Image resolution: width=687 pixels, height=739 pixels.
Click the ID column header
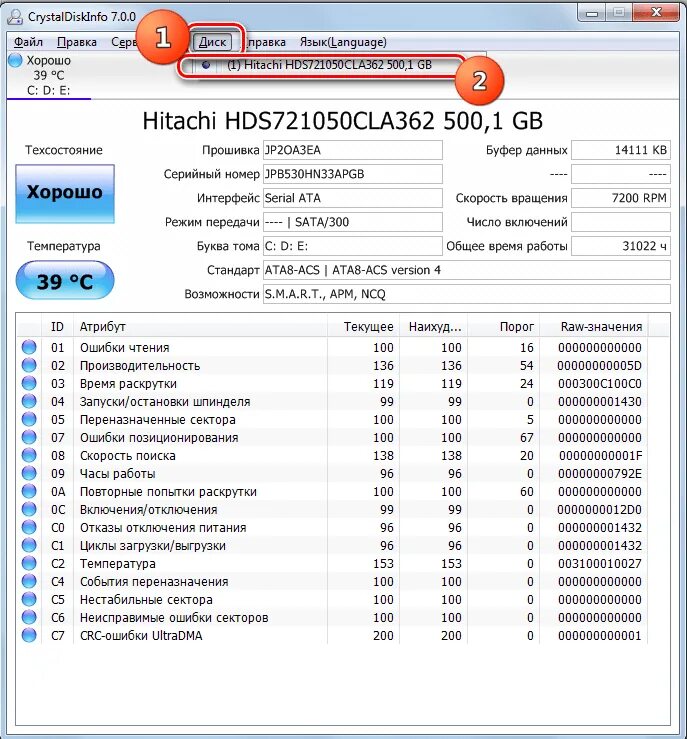coord(57,327)
